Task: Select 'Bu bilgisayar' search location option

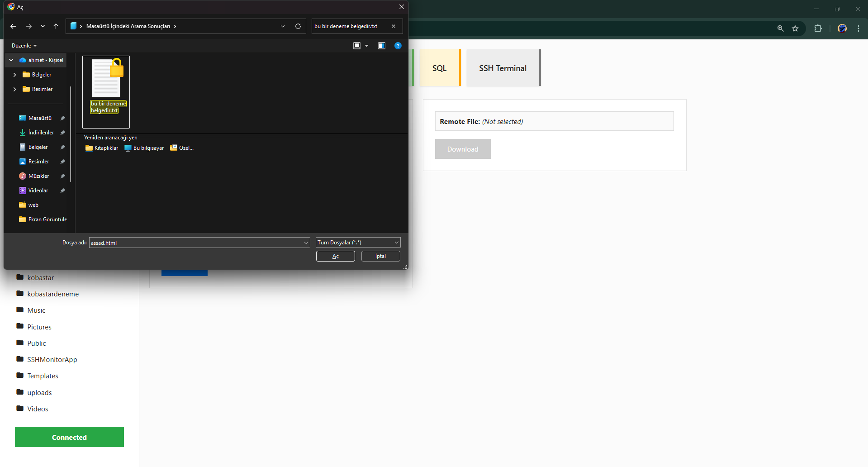Action: coord(144,148)
